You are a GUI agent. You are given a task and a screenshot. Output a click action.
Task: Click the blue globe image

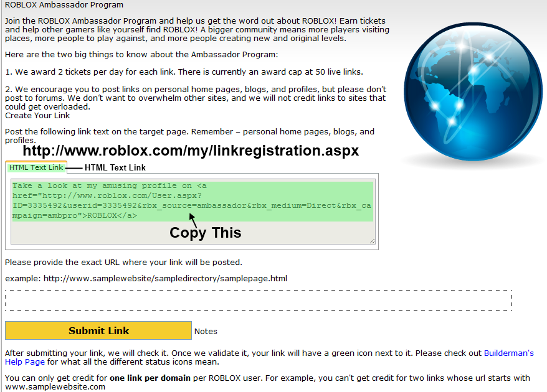pyautogui.click(x=473, y=93)
